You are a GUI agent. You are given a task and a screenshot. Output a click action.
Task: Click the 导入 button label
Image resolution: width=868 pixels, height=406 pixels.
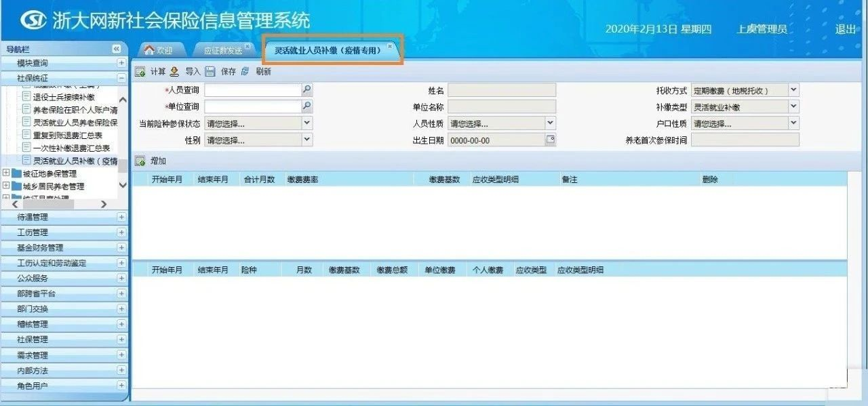pos(193,72)
